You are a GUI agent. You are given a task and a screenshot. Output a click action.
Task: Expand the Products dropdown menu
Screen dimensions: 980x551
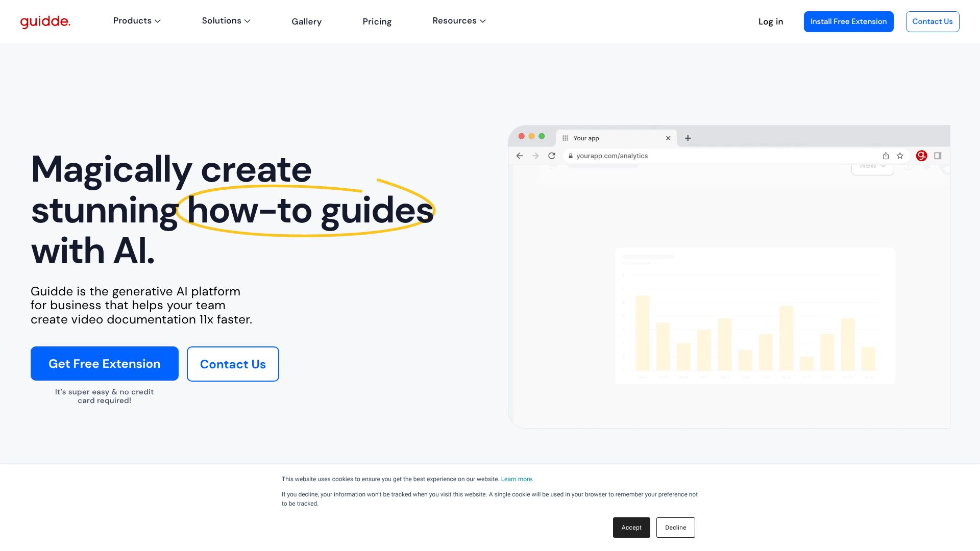tap(137, 21)
